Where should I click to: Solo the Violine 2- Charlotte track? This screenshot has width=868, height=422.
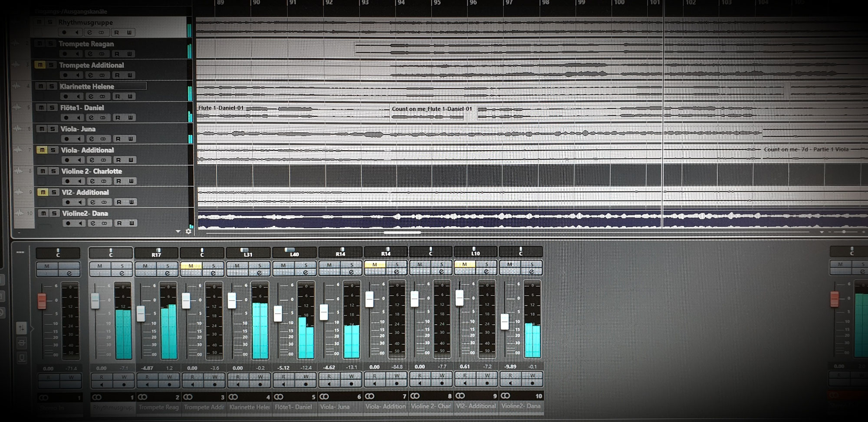tap(53, 171)
